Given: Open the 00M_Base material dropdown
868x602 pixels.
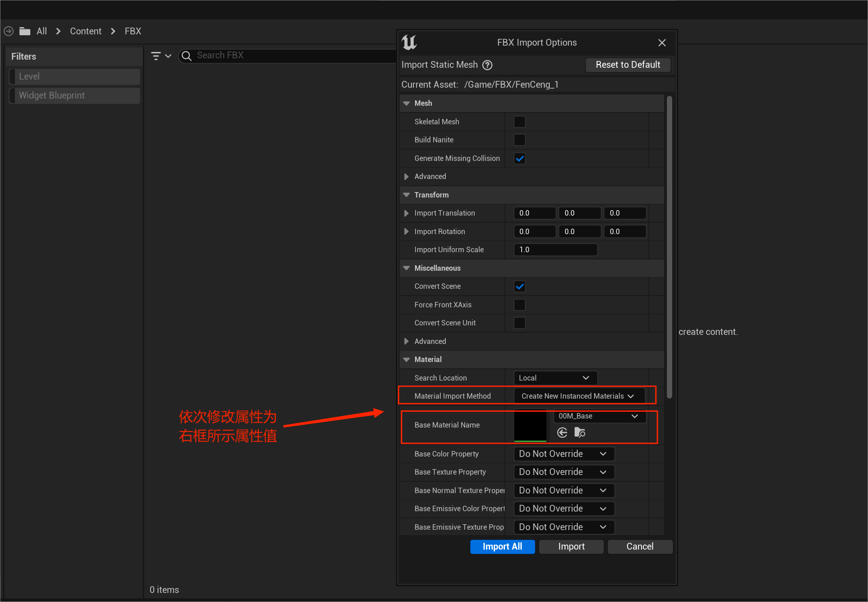Looking at the screenshot, I should click(x=599, y=416).
